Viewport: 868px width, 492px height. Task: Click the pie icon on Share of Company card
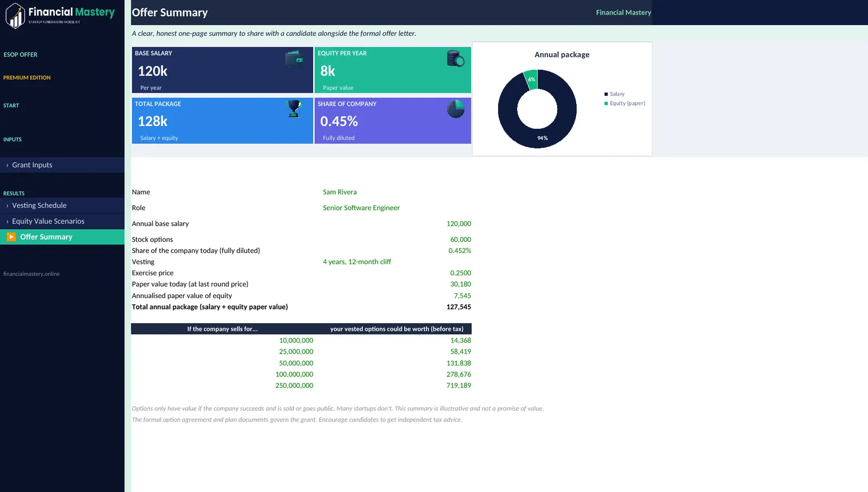coord(456,109)
